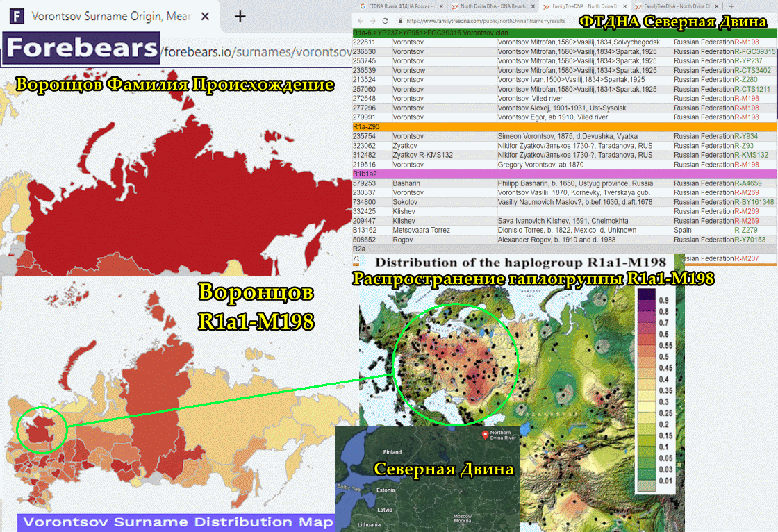Go back in FamilyTreeDNA browser

[x=361, y=21]
